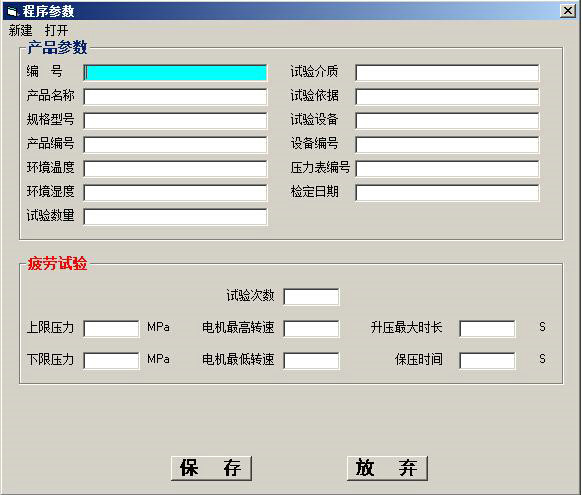Click the 试验依据 field
The width and height of the screenshot is (582, 495).
point(447,96)
